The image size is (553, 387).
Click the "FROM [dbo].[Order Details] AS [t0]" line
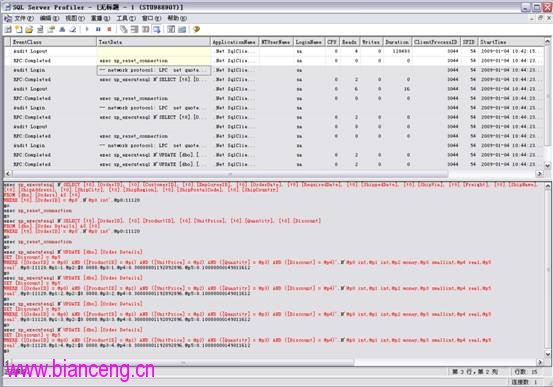click(x=52, y=226)
